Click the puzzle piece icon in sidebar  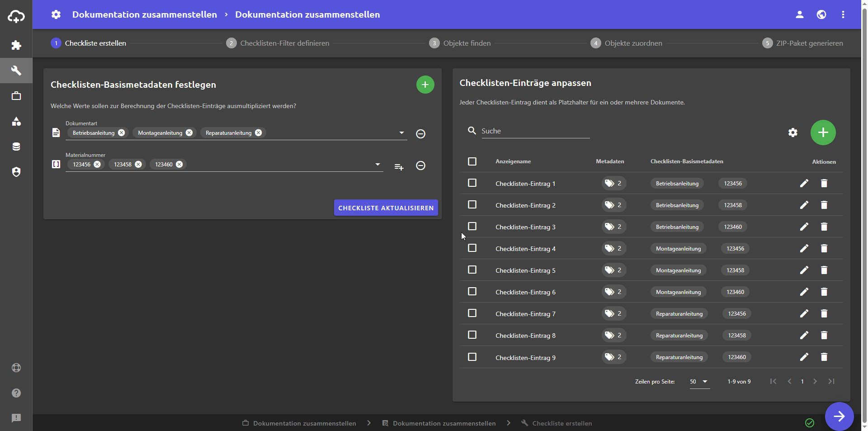pos(16,45)
